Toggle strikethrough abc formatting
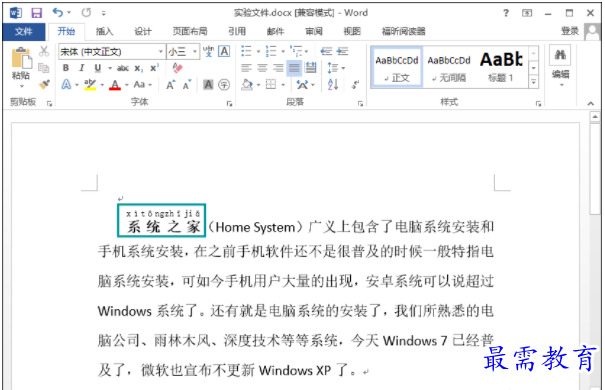Viewport: 605px width, 390px height. tap(123, 68)
